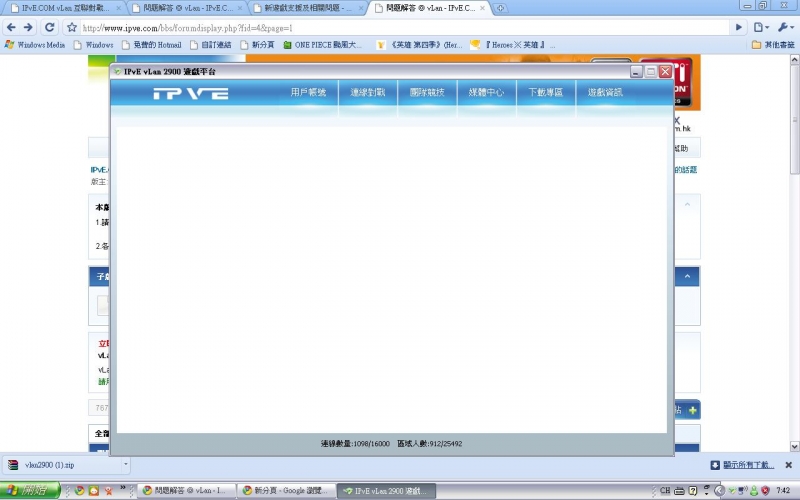Go forward with the browser forward arrow
This screenshot has width=800, height=500.
[x=28, y=28]
